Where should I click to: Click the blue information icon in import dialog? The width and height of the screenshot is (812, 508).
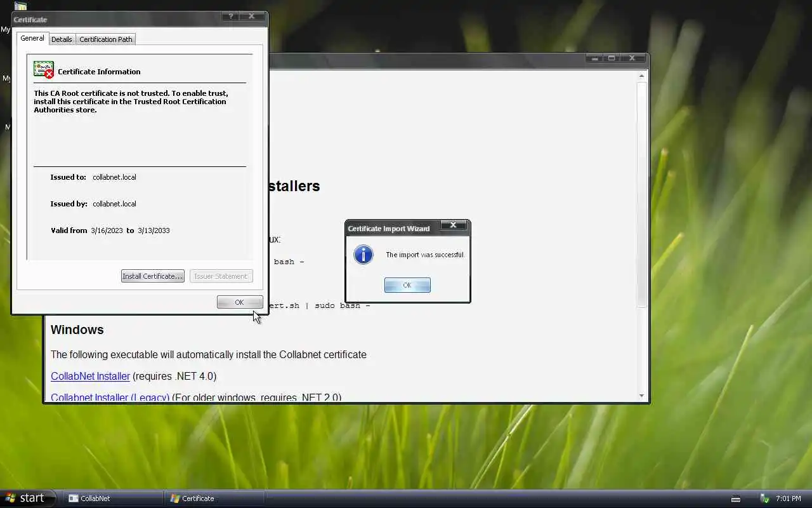(x=363, y=255)
